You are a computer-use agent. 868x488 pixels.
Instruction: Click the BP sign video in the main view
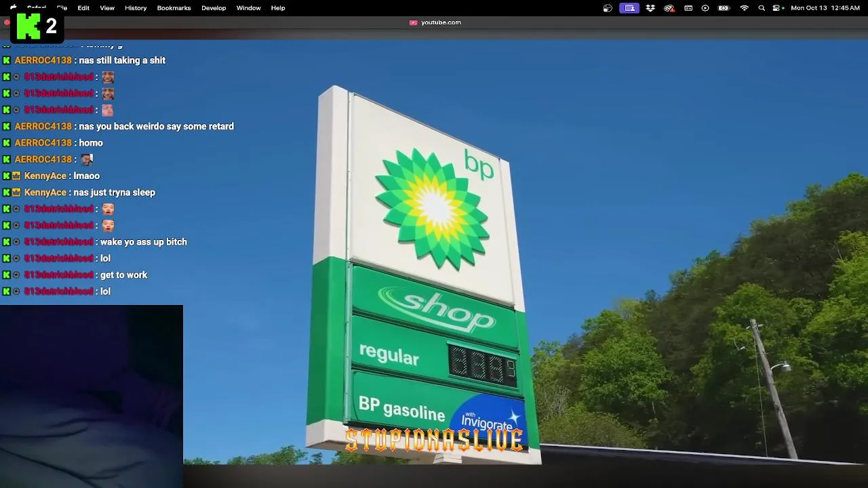[x=434, y=252]
